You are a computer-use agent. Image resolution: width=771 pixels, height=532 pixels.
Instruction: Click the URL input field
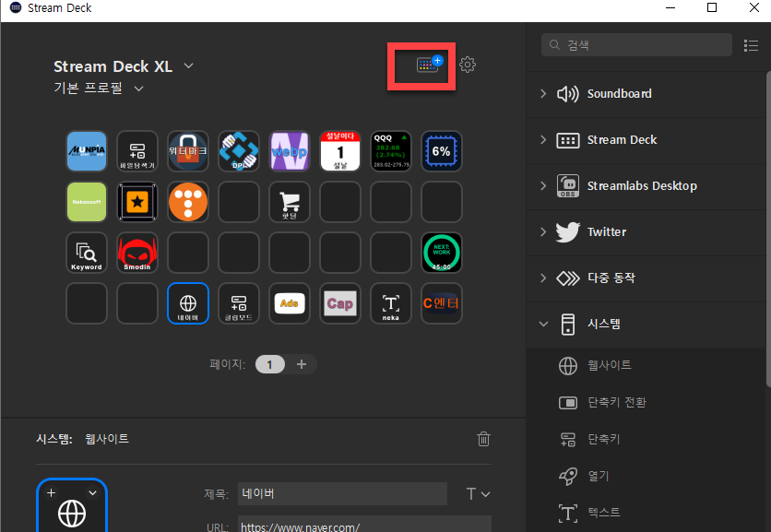pyautogui.click(x=364, y=524)
